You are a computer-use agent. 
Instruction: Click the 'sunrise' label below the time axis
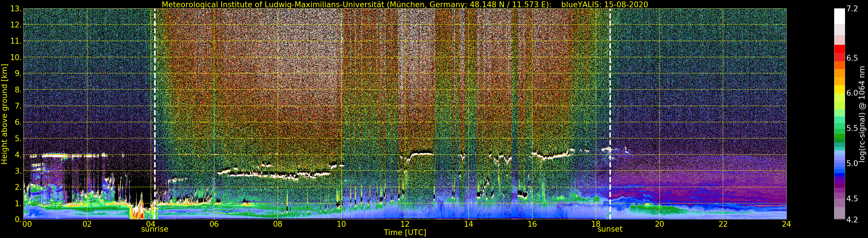(x=155, y=229)
